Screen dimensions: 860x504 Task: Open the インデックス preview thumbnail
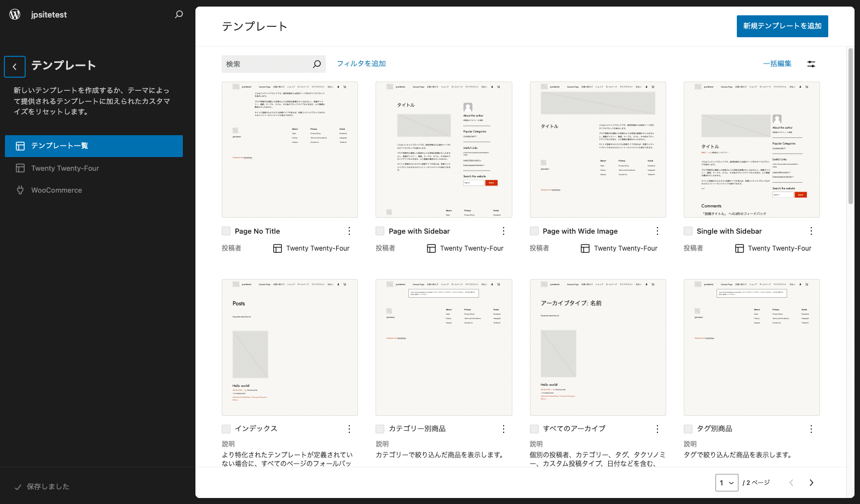click(290, 347)
